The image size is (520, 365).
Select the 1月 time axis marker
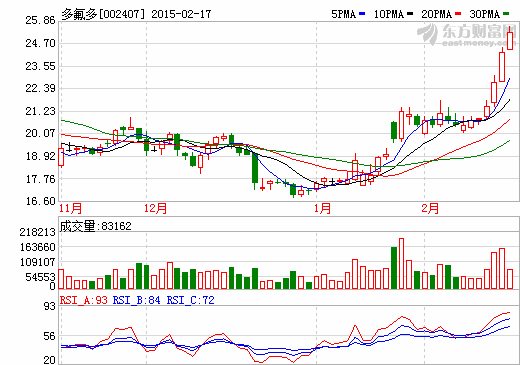click(x=322, y=208)
